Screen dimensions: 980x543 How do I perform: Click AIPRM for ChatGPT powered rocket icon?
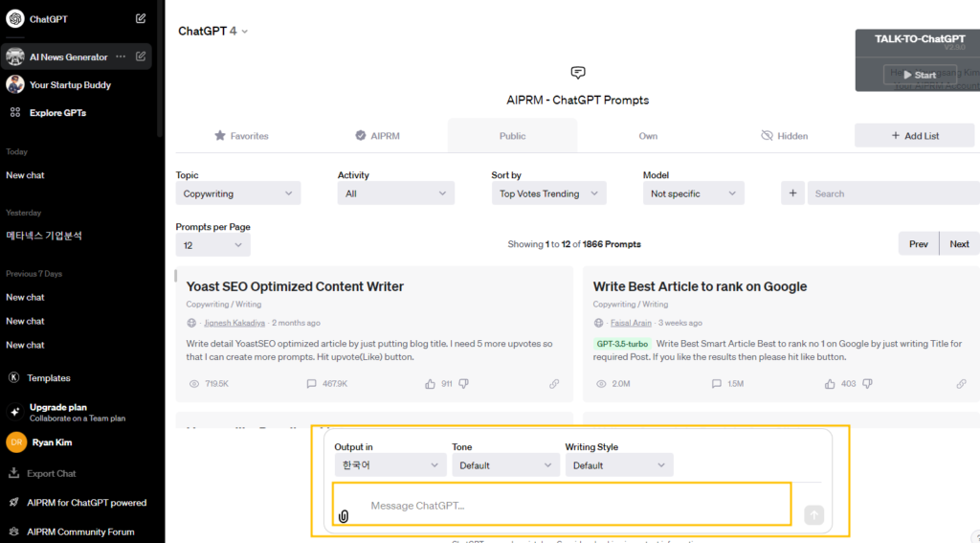13,503
